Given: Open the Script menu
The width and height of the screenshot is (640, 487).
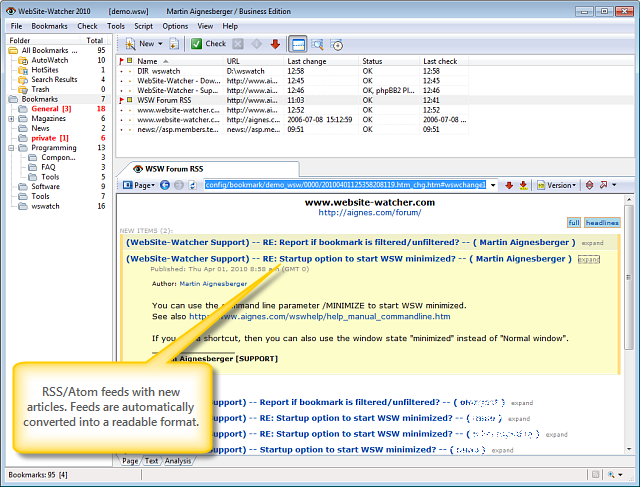Looking at the screenshot, I should (143, 26).
